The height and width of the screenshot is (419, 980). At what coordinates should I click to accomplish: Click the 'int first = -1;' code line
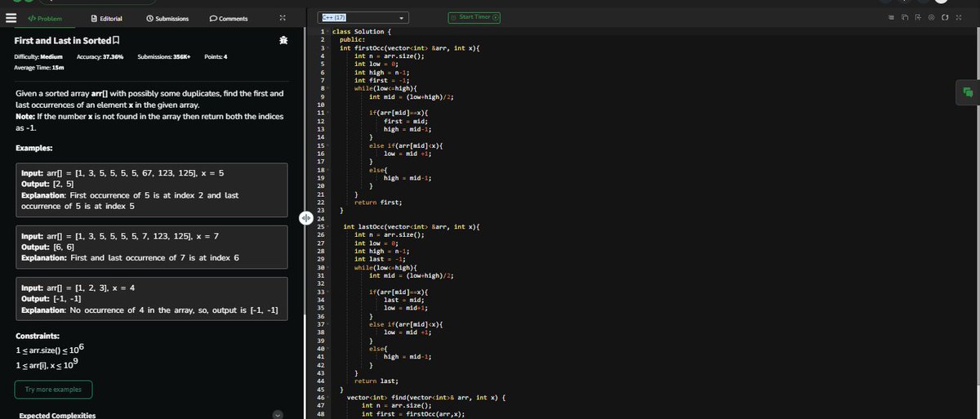[383, 80]
